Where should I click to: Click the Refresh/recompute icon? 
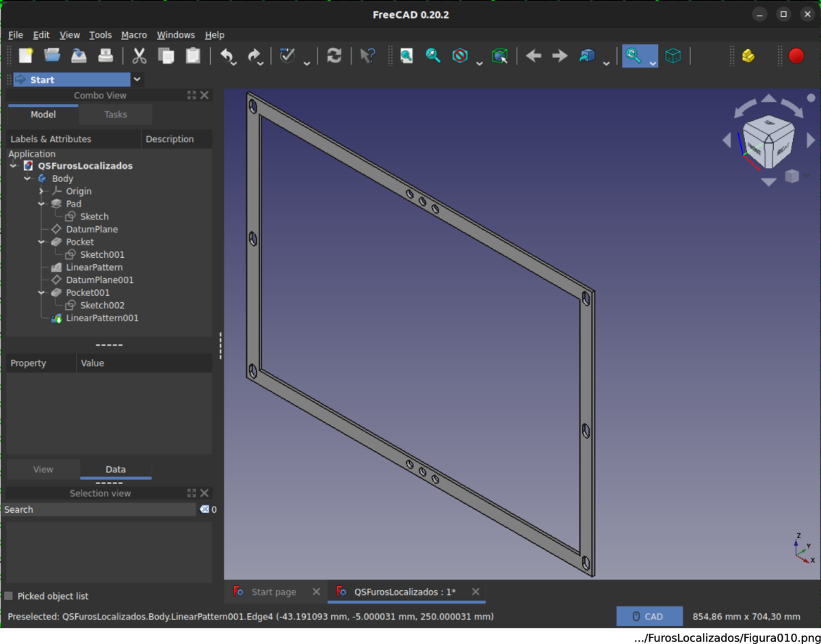(x=334, y=56)
